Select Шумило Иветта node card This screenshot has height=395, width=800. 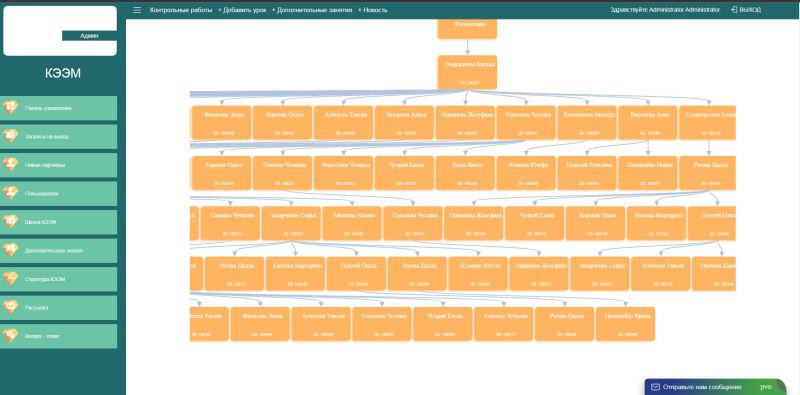coord(478,274)
